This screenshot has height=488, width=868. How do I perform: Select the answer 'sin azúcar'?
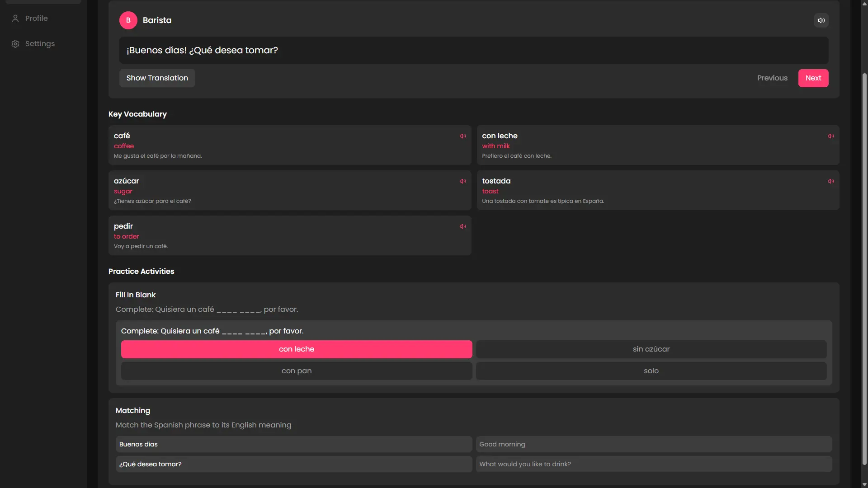[651, 349]
